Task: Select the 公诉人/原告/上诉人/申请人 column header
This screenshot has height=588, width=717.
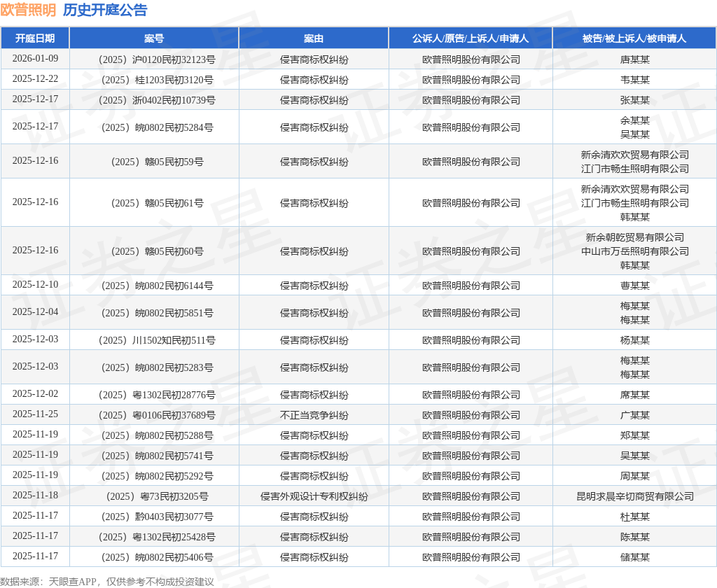Action: [471, 38]
